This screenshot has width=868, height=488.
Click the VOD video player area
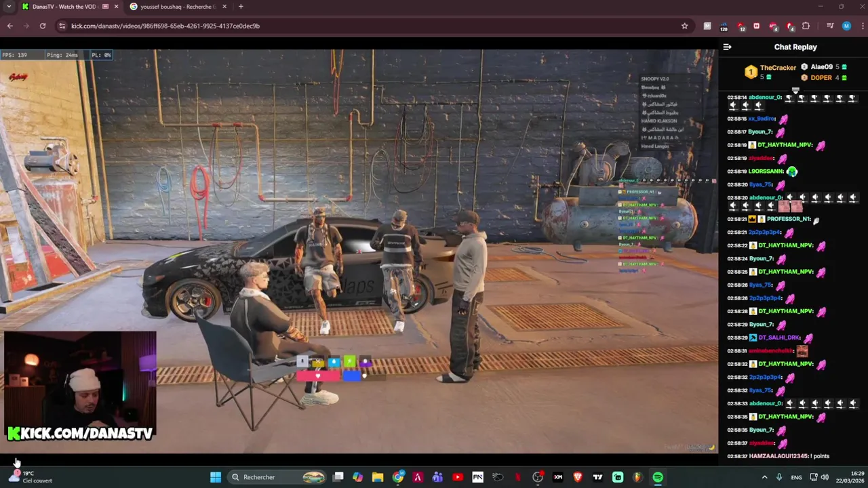pyautogui.click(x=359, y=251)
